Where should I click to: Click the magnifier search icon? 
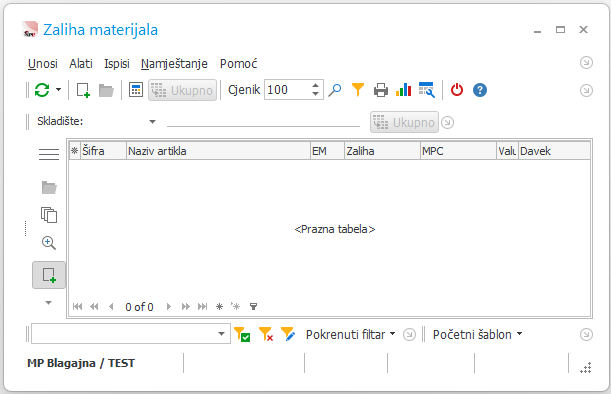(x=335, y=90)
